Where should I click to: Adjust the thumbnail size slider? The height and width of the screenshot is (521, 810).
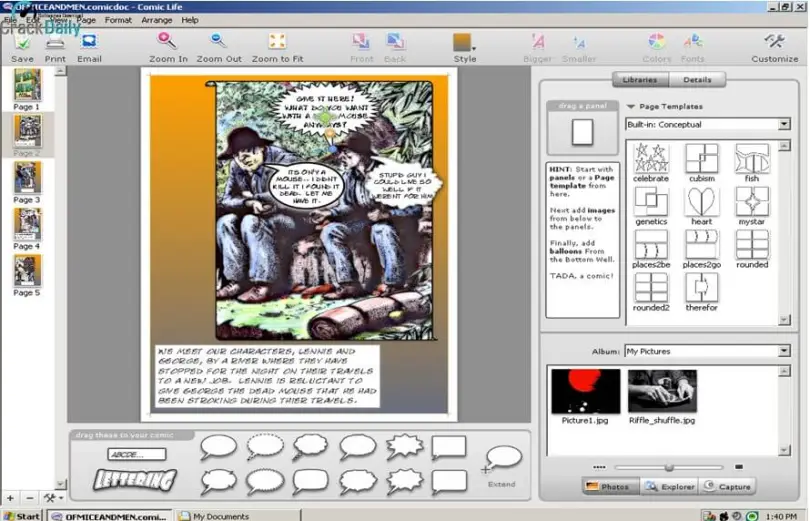(669, 467)
